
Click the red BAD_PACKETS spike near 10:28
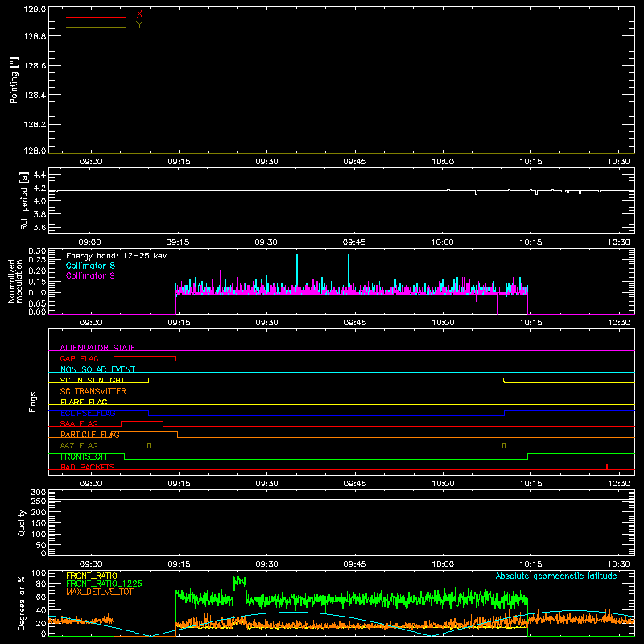pyautogui.click(x=607, y=467)
